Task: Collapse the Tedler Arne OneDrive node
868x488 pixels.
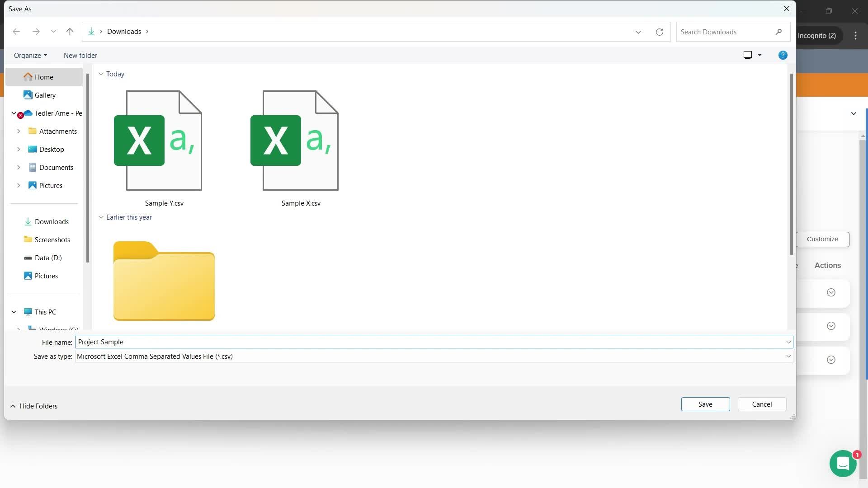Action: [x=14, y=113]
